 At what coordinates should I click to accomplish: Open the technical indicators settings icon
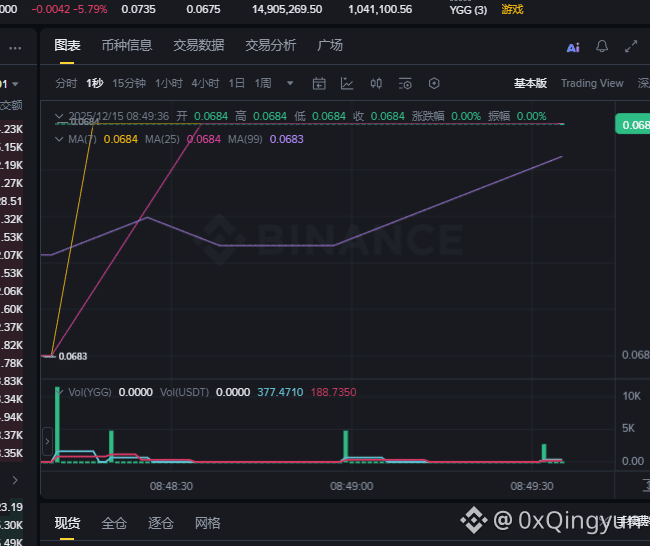click(405, 84)
